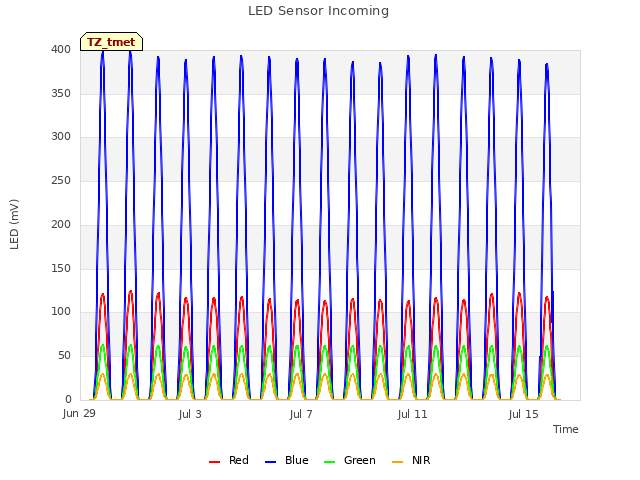640x480 pixels.
Task: Click the Jun 29 x-axis tick label
Action: tap(79, 413)
